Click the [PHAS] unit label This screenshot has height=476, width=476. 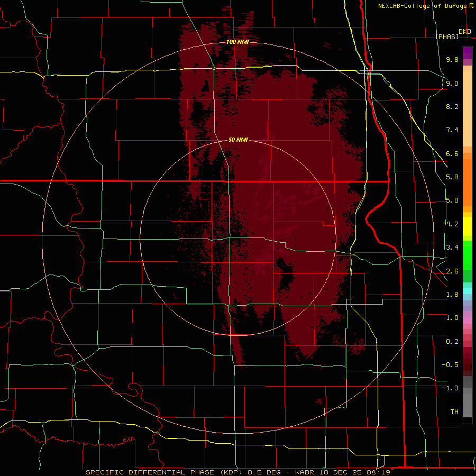(x=447, y=36)
